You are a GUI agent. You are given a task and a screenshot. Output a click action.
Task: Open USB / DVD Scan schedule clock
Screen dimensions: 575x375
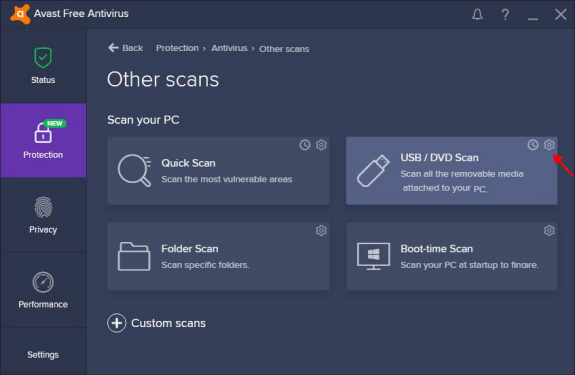[x=533, y=145]
